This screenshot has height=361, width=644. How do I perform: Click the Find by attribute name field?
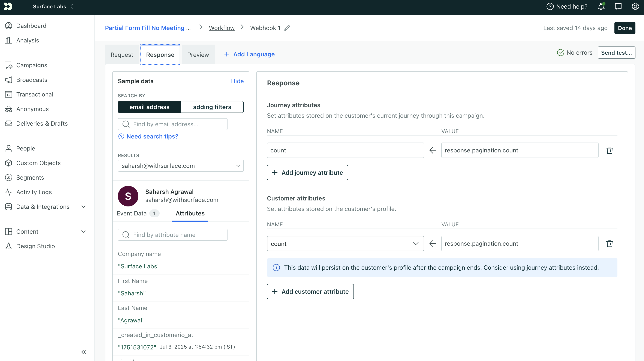coord(172,235)
